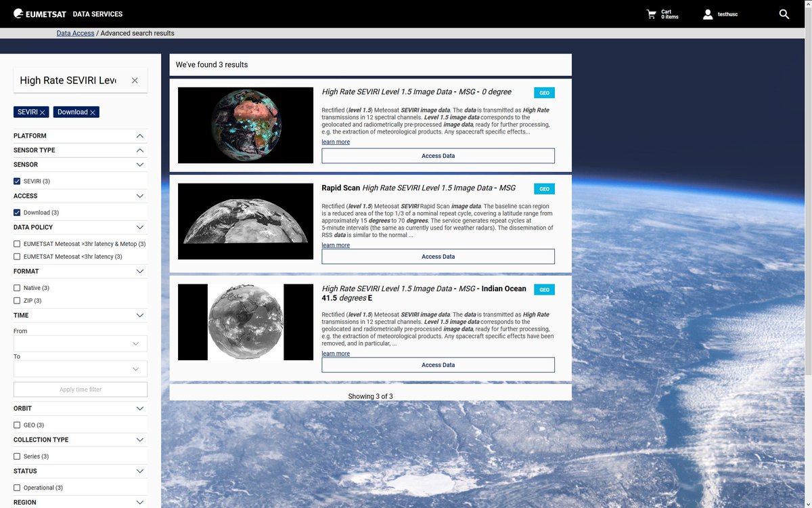Viewport: 812px width, 508px height.
Task: Follow learn more under Indian Ocean result
Action: coord(336,354)
